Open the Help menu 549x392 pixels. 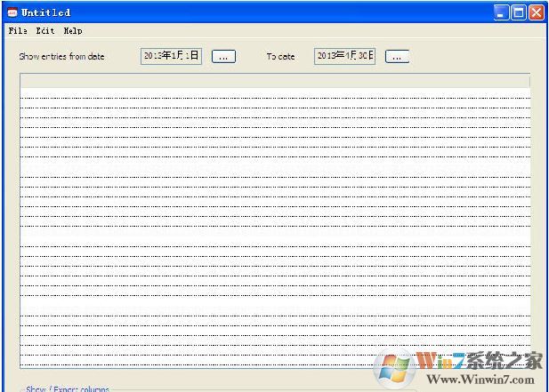tap(73, 31)
